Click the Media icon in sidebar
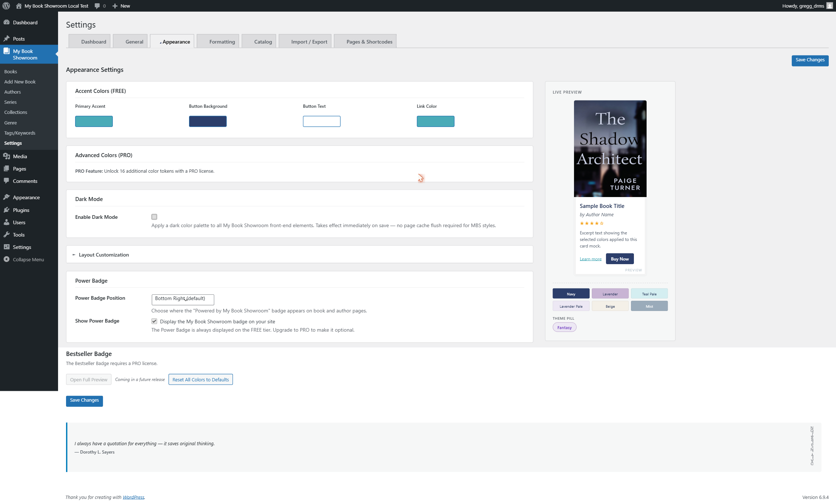The image size is (836, 504). (x=7, y=156)
